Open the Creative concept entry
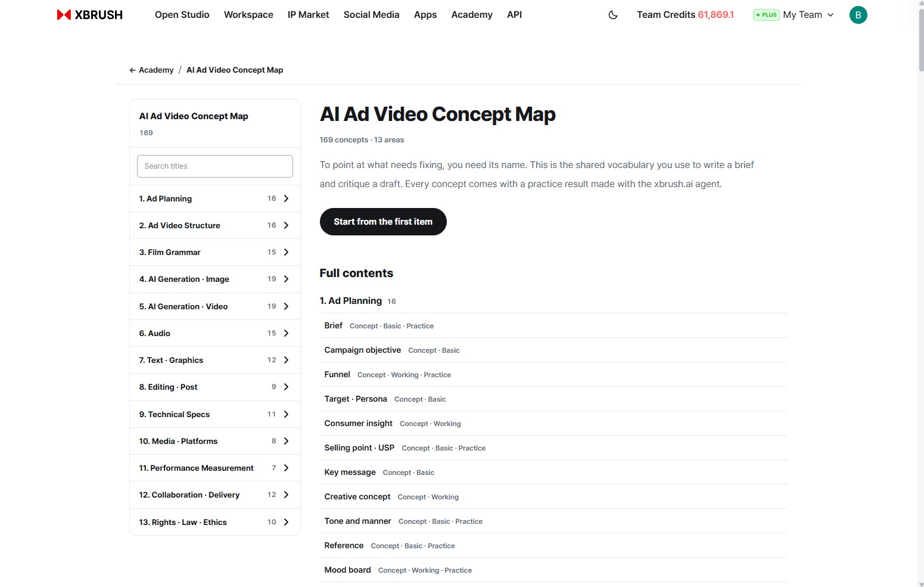The width and height of the screenshot is (924, 587). tap(553, 496)
